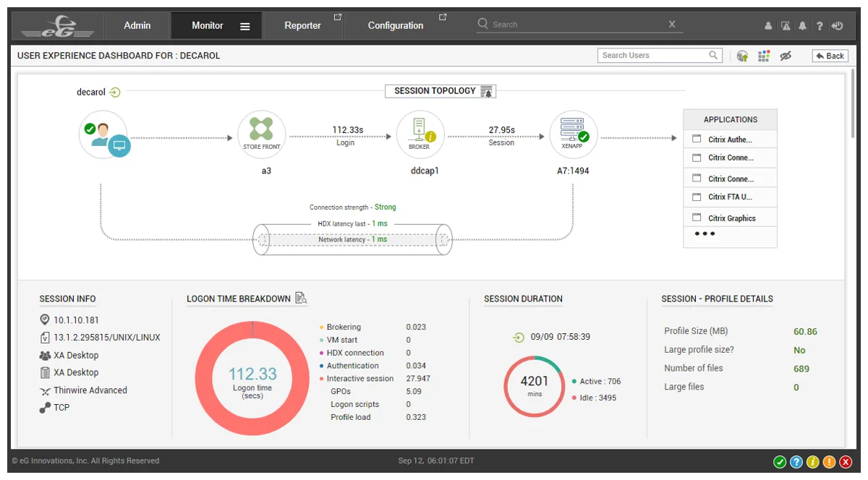Click the 112.33s Login link
This screenshot has width=868, height=480.
[346, 136]
